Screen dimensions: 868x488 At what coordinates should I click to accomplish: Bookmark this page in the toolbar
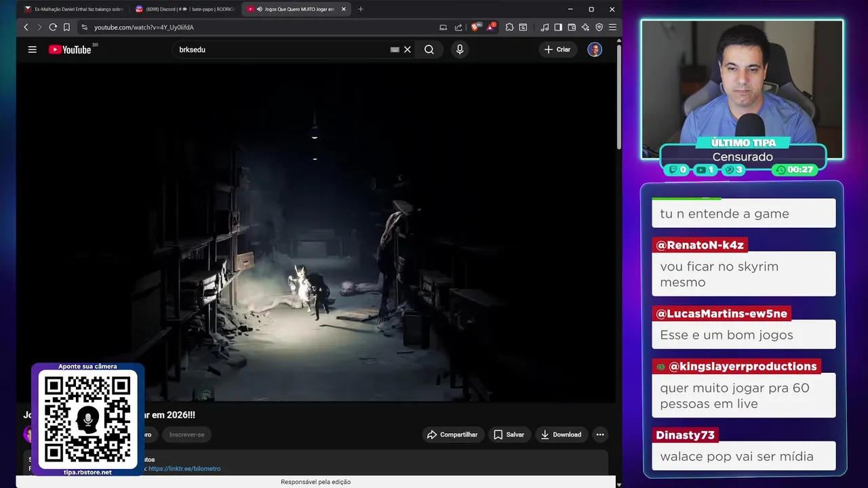tap(66, 27)
